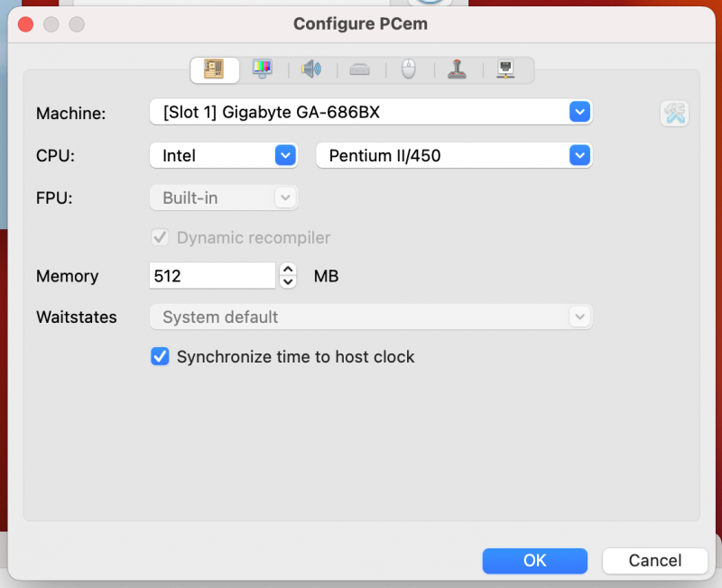Decrease memory with the stepper down arrow
722x588 pixels.
[288, 282]
